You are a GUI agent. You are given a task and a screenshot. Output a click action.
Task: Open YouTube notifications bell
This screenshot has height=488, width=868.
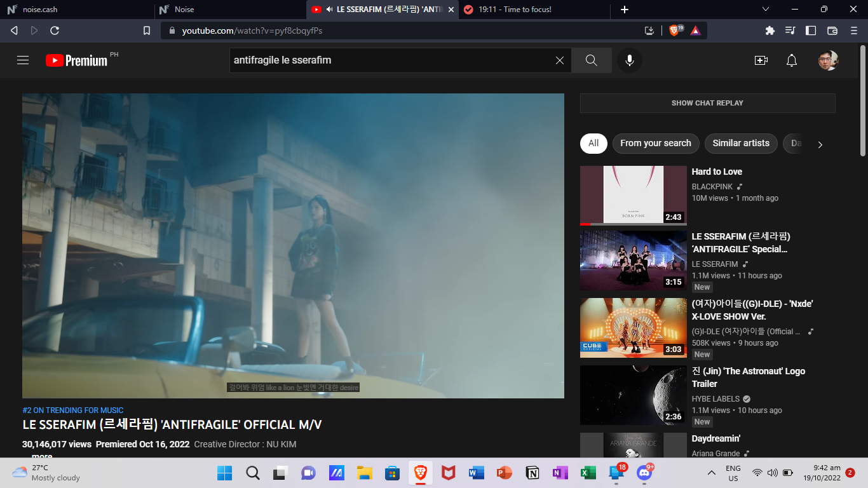tap(792, 60)
